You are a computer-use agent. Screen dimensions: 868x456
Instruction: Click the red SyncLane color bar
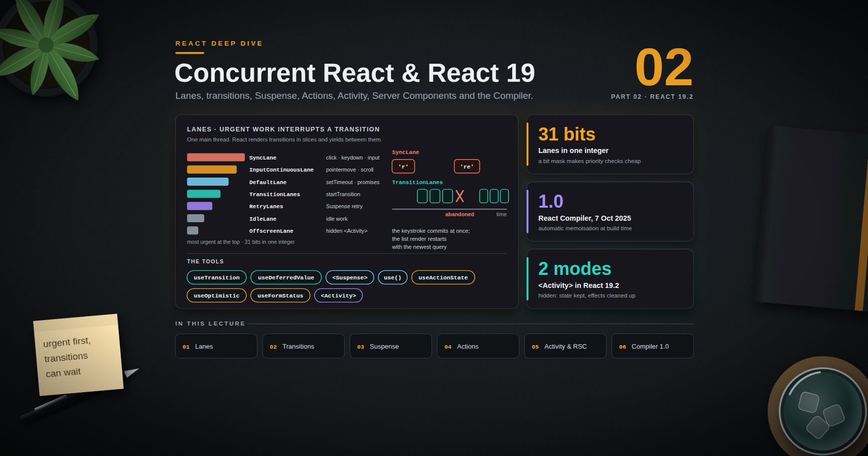click(216, 158)
